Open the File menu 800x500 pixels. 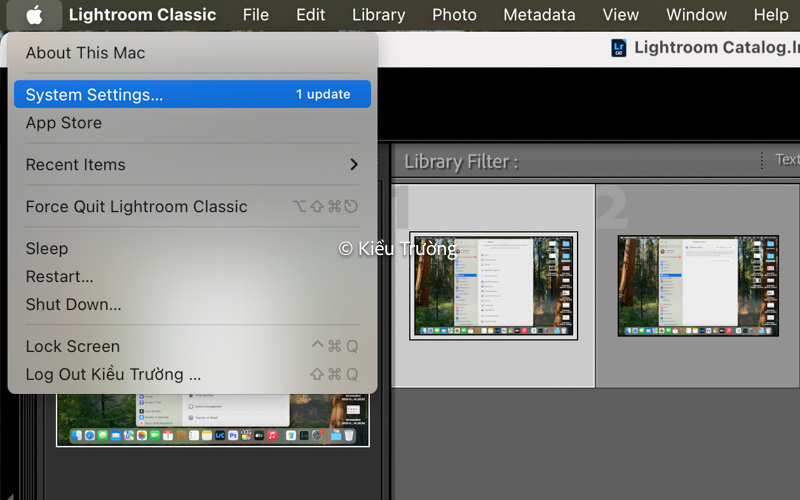click(256, 15)
